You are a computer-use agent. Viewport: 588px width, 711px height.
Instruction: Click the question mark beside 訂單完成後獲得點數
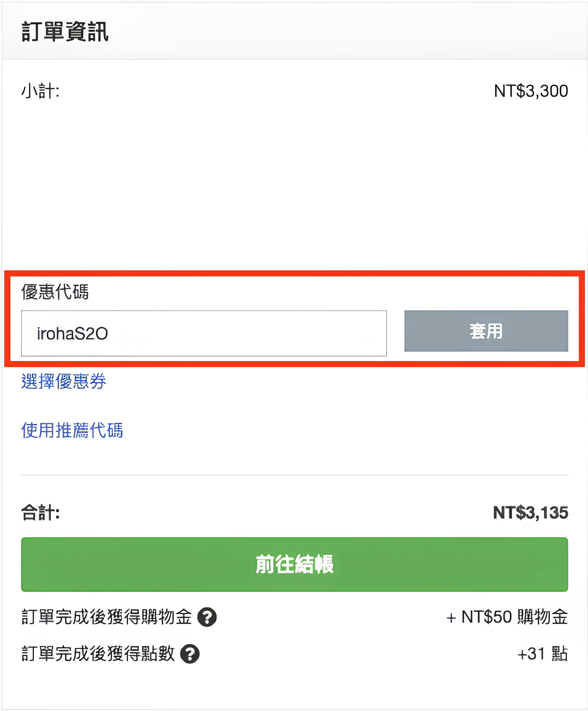pyautogui.click(x=190, y=653)
